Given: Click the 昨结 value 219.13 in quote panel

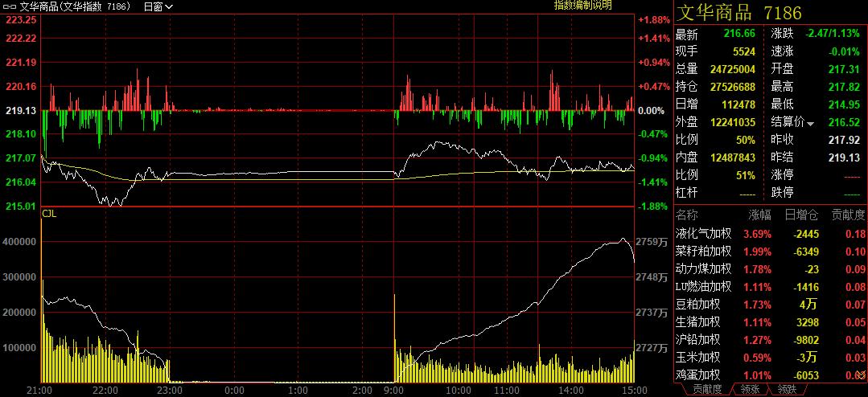Looking at the screenshot, I should click(x=844, y=157).
